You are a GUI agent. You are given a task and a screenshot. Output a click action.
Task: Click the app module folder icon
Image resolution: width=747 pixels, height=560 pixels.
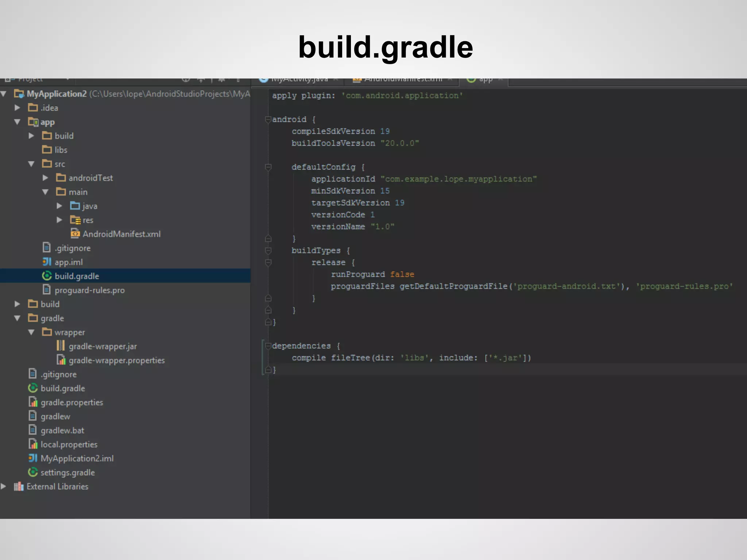click(33, 122)
